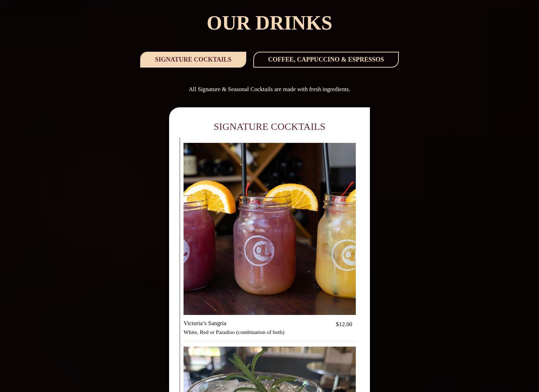Image resolution: width=539 pixels, height=392 pixels.
Task: Click the CL logo on center jar
Action: click(259, 250)
